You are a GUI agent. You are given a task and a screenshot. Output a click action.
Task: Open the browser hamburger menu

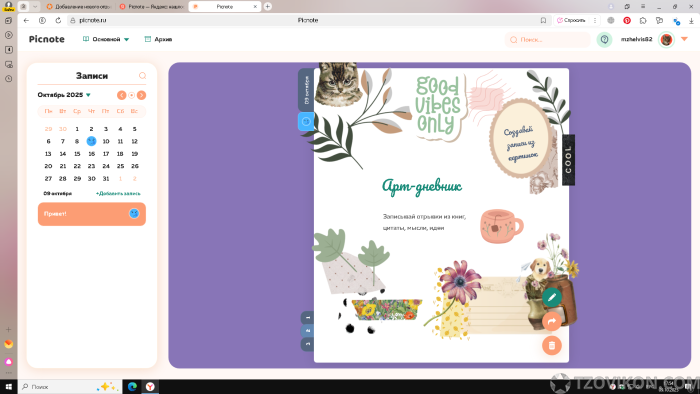643,6
